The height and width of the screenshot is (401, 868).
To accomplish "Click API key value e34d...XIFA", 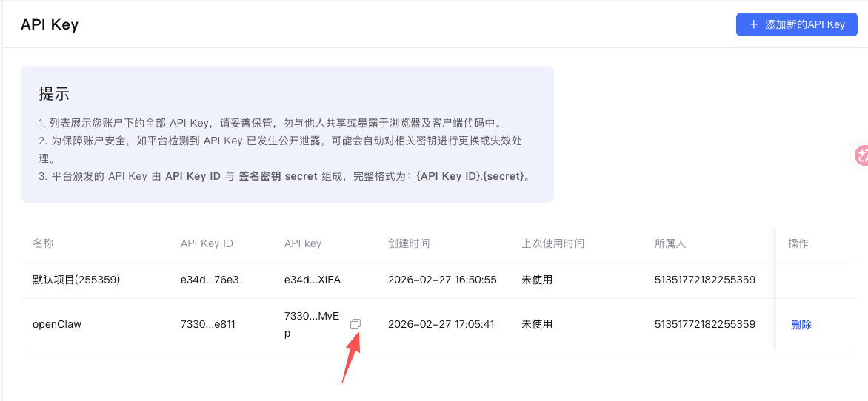I will pyautogui.click(x=313, y=280).
